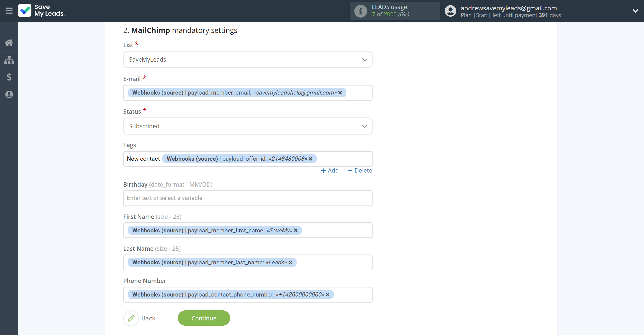The height and width of the screenshot is (335, 644).
Task: Add another Tags field
Action: [x=330, y=171]
